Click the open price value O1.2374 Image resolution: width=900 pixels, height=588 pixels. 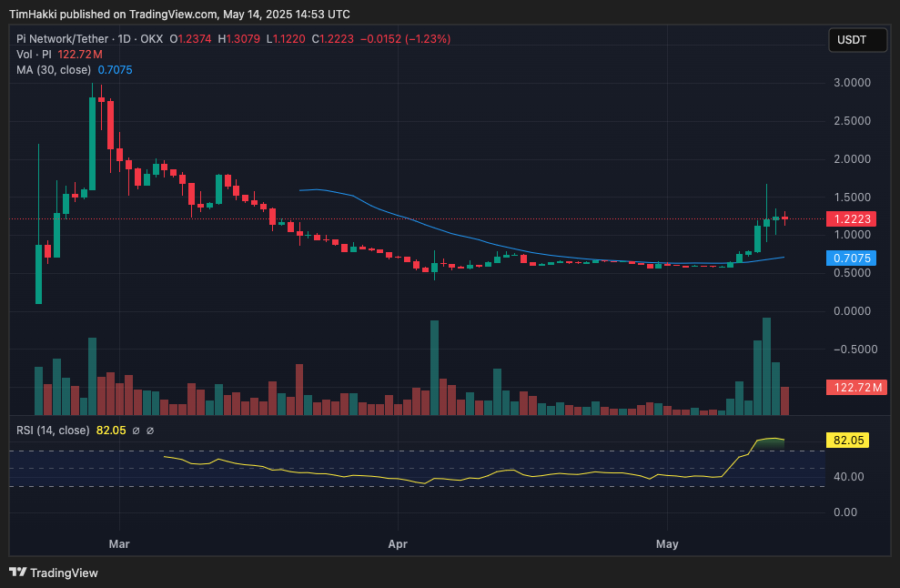click(x=190, y=39)
